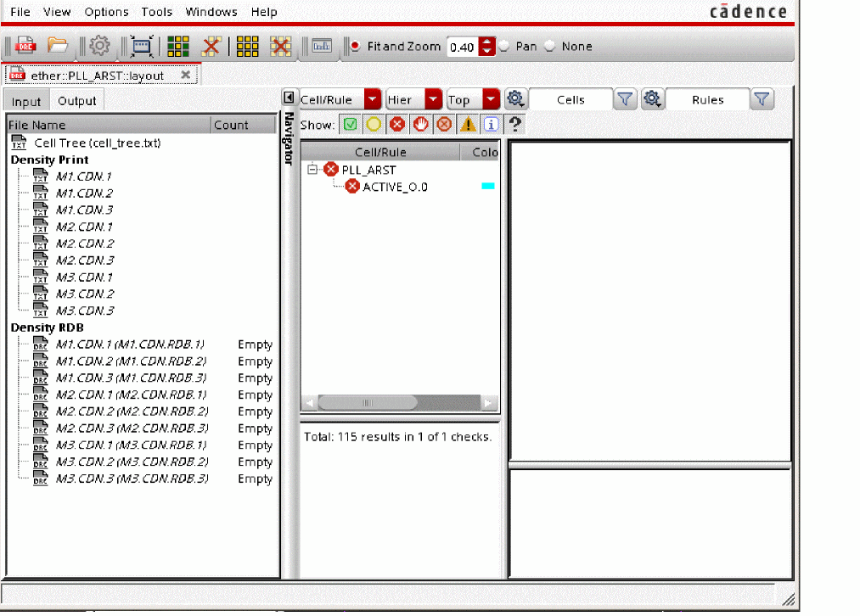Open Cells settings gear icon
This screenshot has width=860, height=616.
click(x=514, y=98)
